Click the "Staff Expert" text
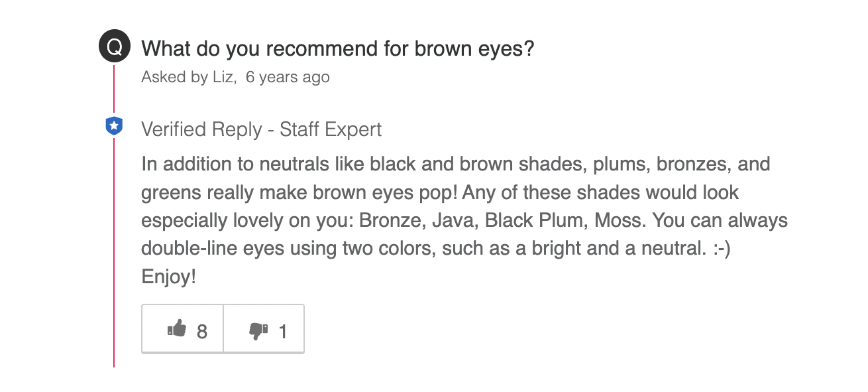This screenshot has width=868, height=392. pyautogui.click(x=331, y=129)
